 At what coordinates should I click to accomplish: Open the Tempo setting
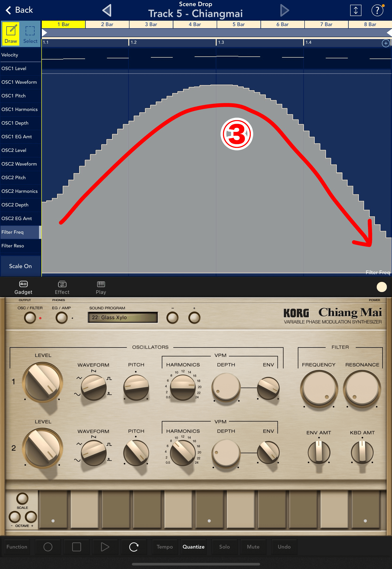(x=165, y=547)
